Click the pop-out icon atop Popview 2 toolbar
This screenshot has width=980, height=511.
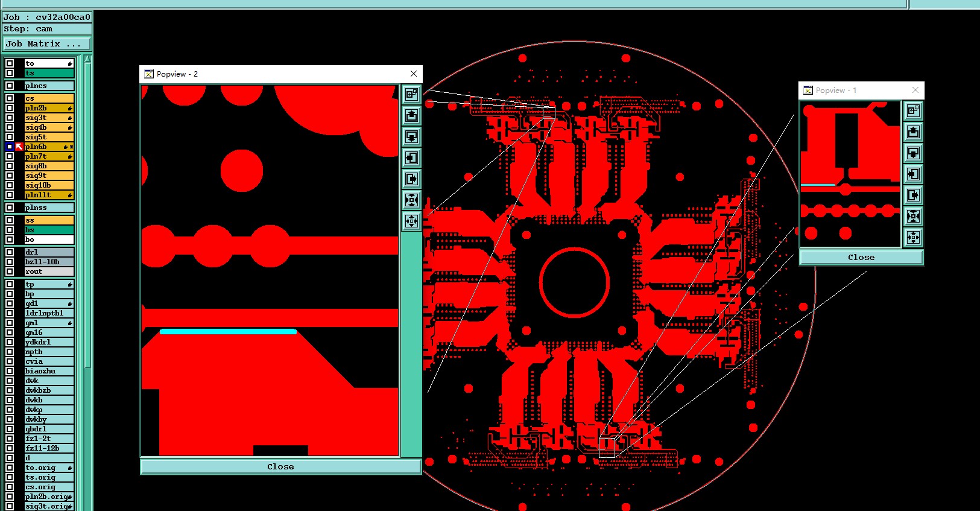click(x=412, y=94)
